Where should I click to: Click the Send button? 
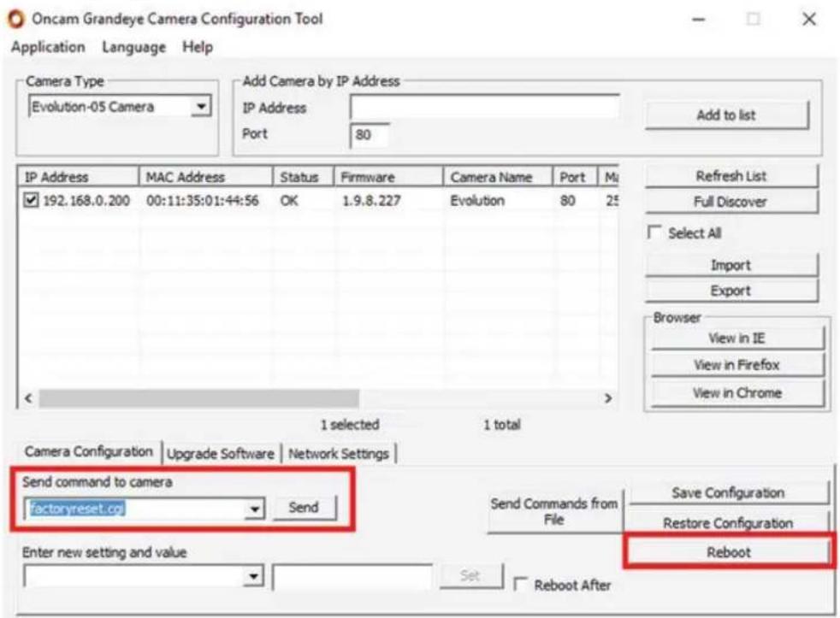point(304,507)
